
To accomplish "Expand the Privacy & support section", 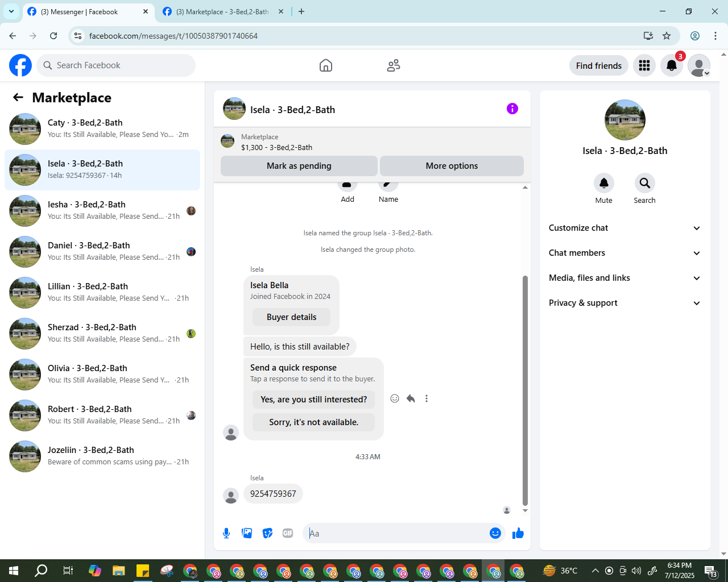I will point(625,303).
